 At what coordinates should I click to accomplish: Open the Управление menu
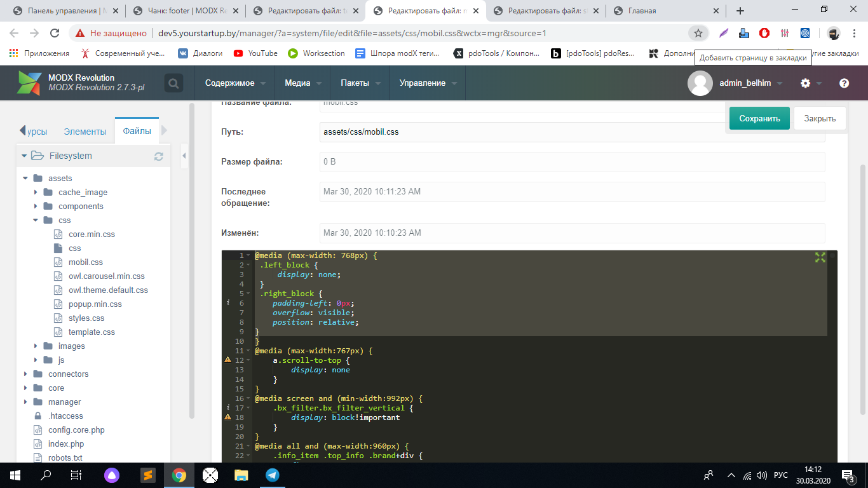427,83
